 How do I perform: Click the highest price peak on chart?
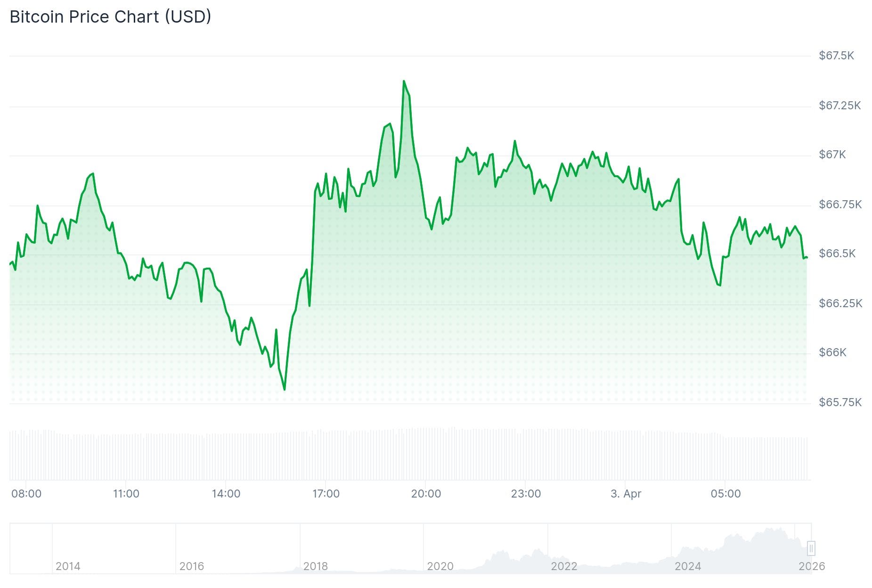(x=404, y=82)
